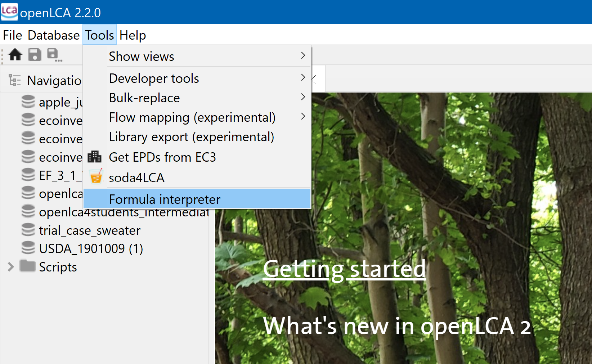
Task: Open the Database menu
Action: (x=54, y=35)
